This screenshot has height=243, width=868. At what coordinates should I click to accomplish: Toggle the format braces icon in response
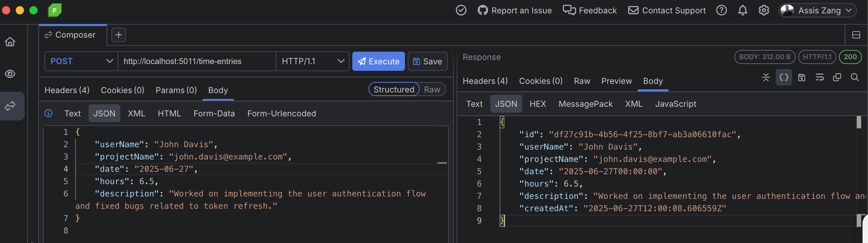coord(784,77)
